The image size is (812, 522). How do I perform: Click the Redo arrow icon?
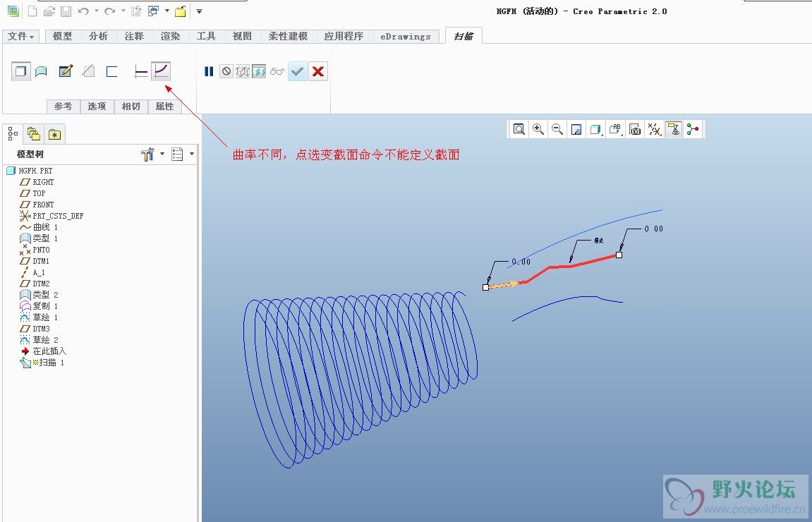pyautogui.click(x=109, y=11)
